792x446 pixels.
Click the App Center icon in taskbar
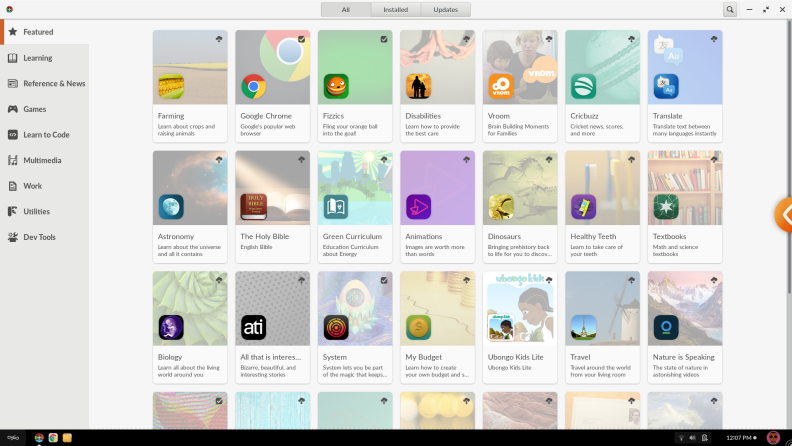coord(39,438)
